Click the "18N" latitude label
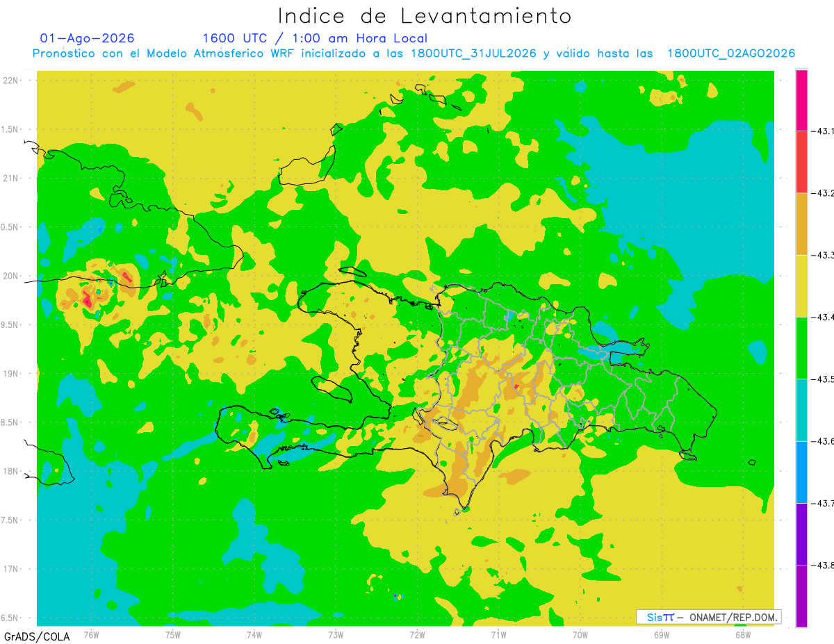834x644 pixels. [11, 472]
